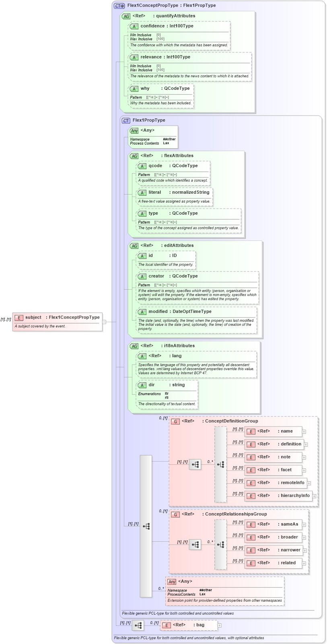Image resolution: width=327 pixels, height=644 pixels.
Task: Click the AG icon of i18nAttributes
Action: (134, 346)
